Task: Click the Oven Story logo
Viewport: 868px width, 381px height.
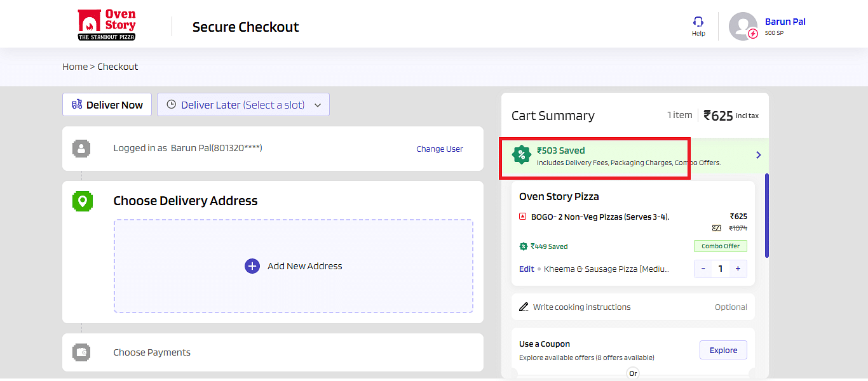Action: tap(106, 25)
